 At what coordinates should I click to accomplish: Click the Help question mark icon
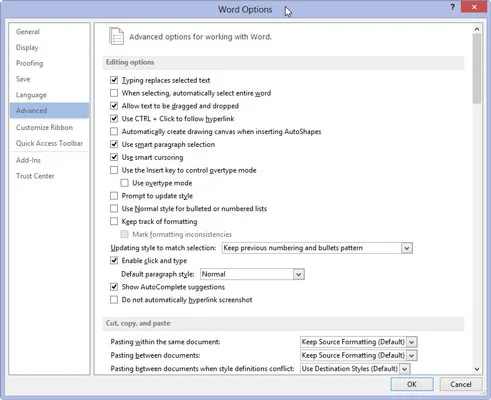click(x=452, y=7)
